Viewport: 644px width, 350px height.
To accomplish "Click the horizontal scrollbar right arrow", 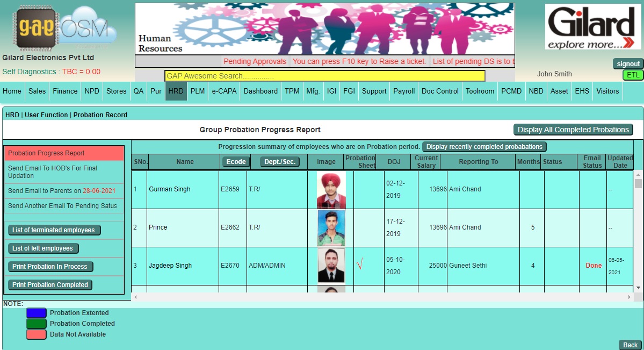I will [x=629, y=297].
